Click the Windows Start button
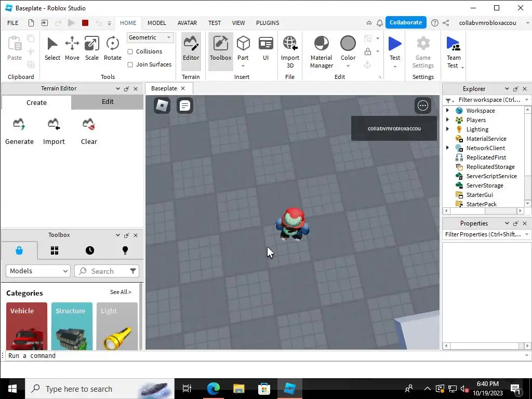 [x=12, y=389]
